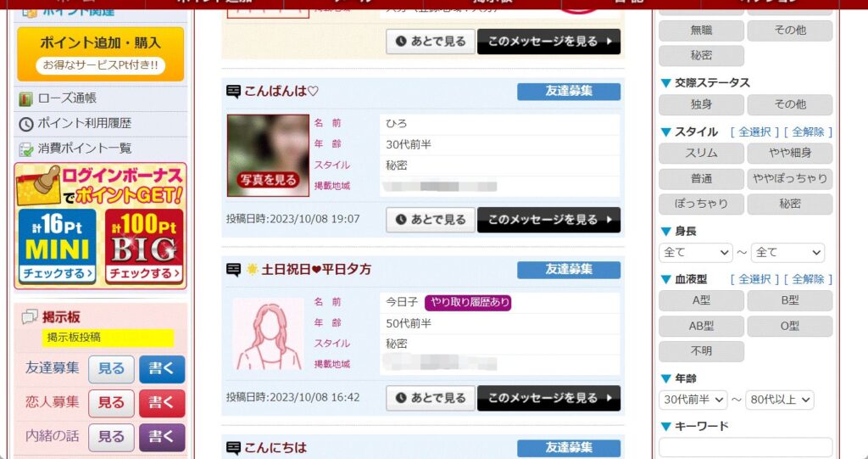Open 友達募集 board with 見る button
This screenshot has height=459, width=868.
[111, 370]
